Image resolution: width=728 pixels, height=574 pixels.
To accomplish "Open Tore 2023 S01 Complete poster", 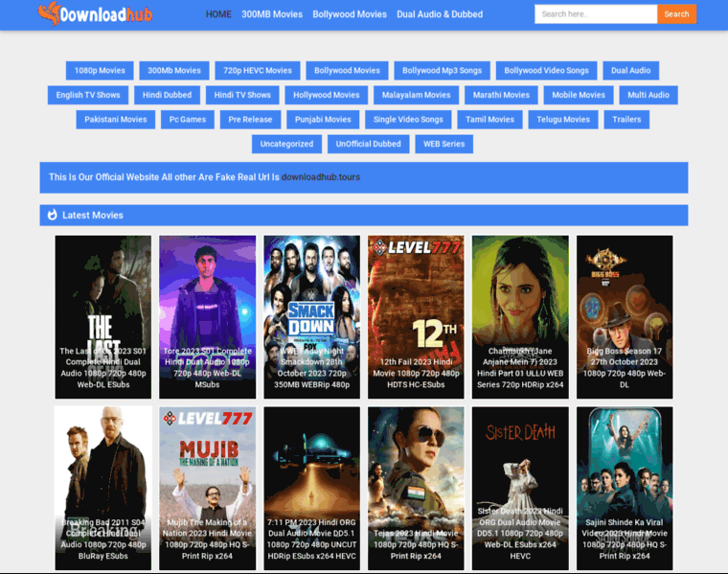I will click(207, 317).
